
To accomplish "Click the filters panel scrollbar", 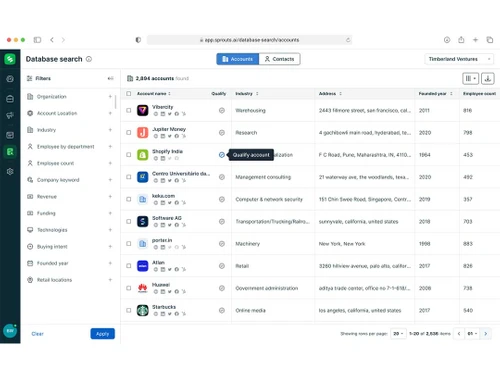I will (116, 102).
